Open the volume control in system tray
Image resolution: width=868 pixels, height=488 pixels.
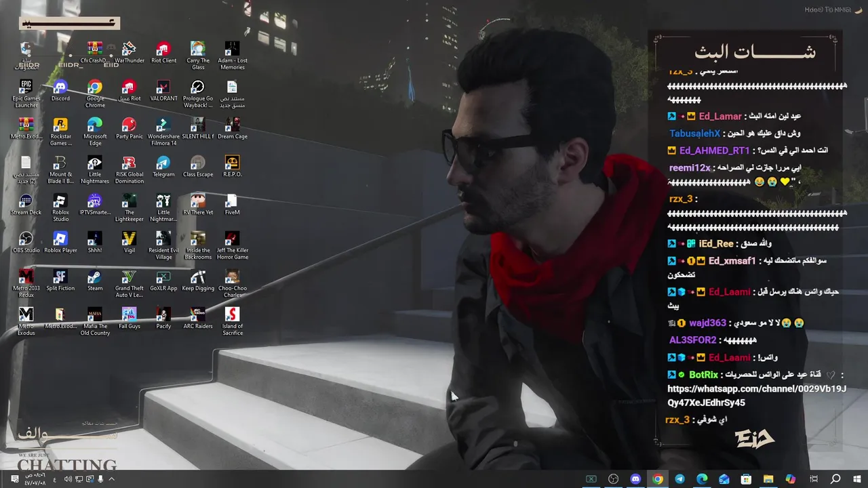click(x=68, y=479)
